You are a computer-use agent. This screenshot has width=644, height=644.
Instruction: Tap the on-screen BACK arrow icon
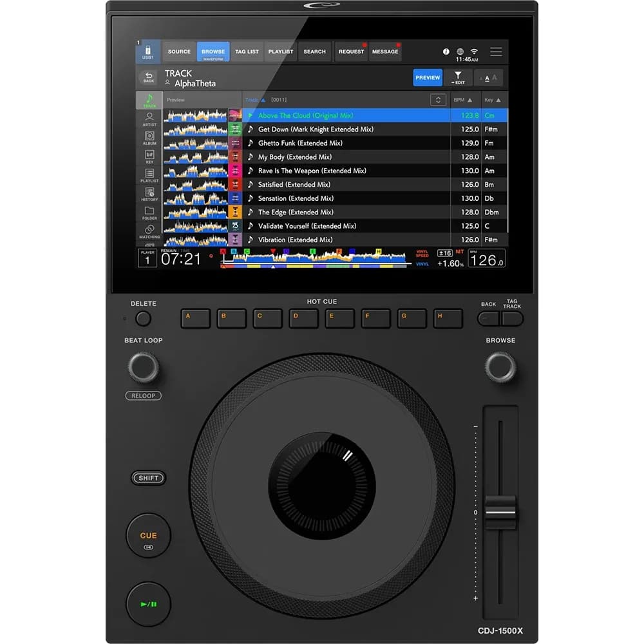[x=149, y=77]
